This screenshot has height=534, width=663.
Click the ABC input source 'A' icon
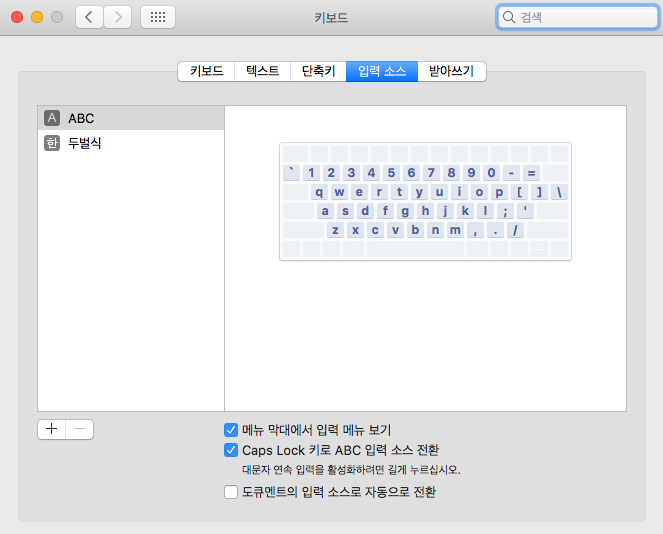(x=52, y=118)
